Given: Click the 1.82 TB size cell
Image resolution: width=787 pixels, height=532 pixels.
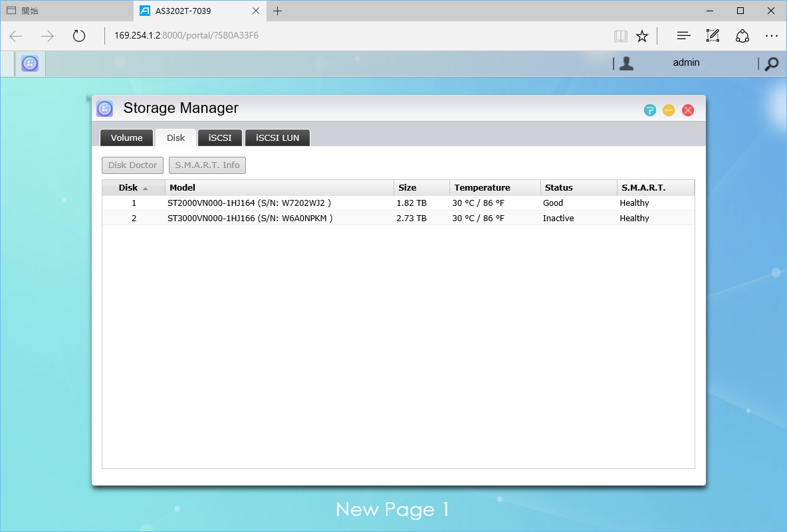Looking at the screenshot, I should coord(411,203).
